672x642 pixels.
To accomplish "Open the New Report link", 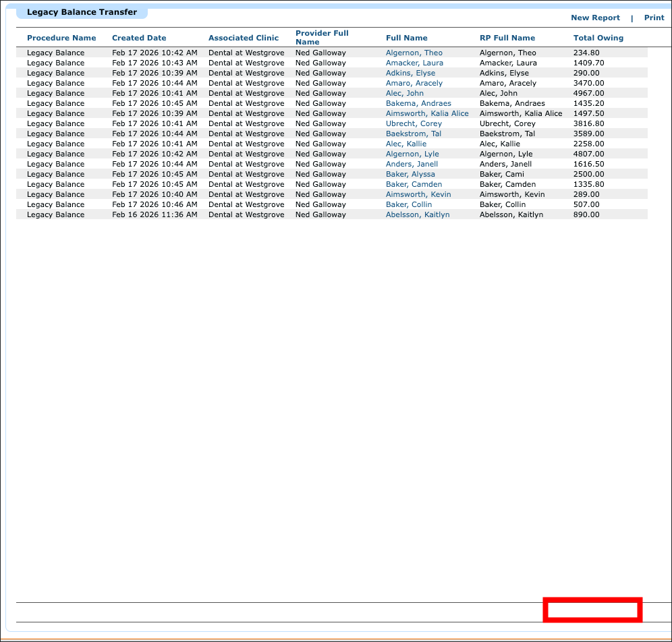I will 595,18.
